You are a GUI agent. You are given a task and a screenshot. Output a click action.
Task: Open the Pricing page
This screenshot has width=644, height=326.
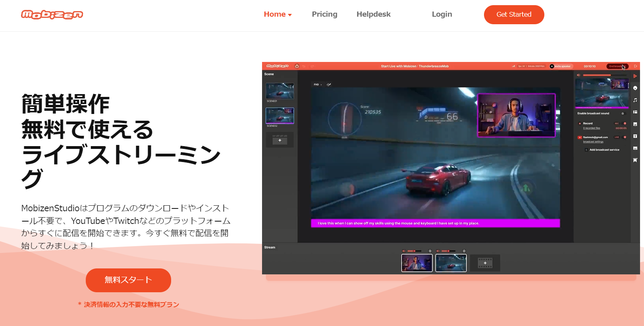[324, 14]
